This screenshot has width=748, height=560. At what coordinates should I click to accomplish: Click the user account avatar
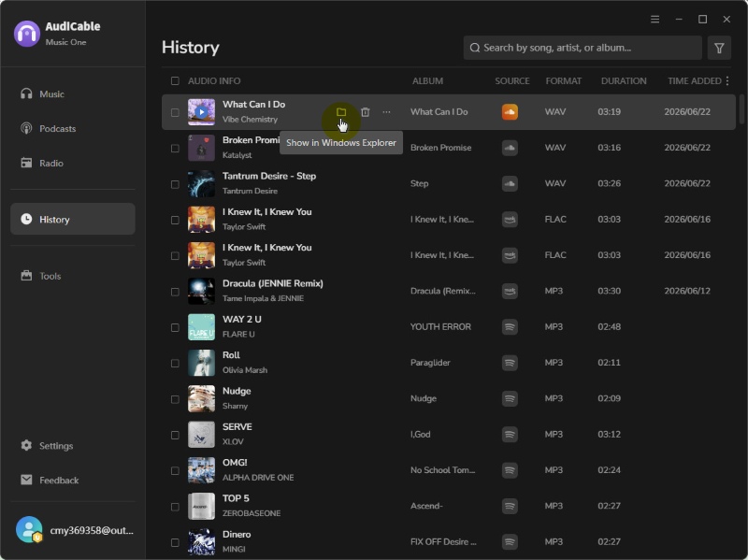coord(29,529)
